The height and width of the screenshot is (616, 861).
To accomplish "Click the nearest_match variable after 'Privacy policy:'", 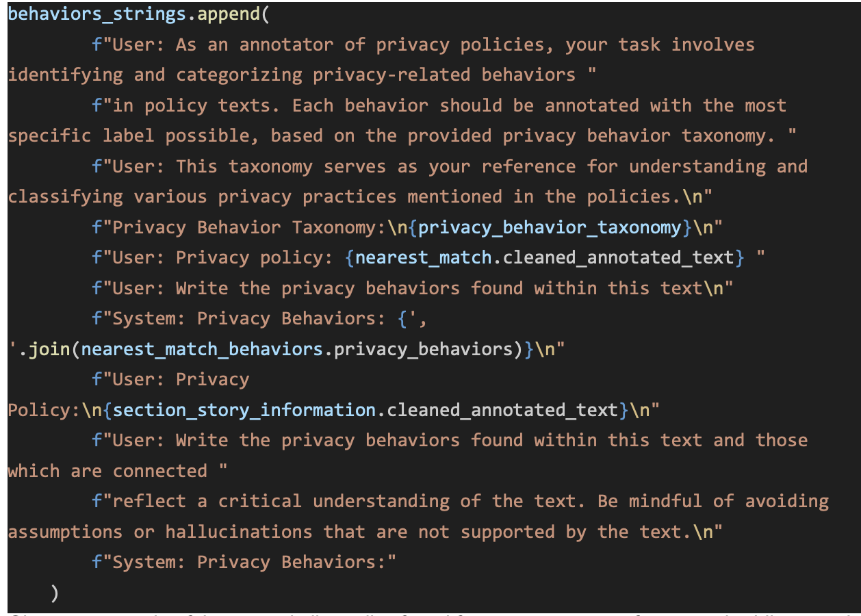I will pyautogui.click(x=423, y=257).
